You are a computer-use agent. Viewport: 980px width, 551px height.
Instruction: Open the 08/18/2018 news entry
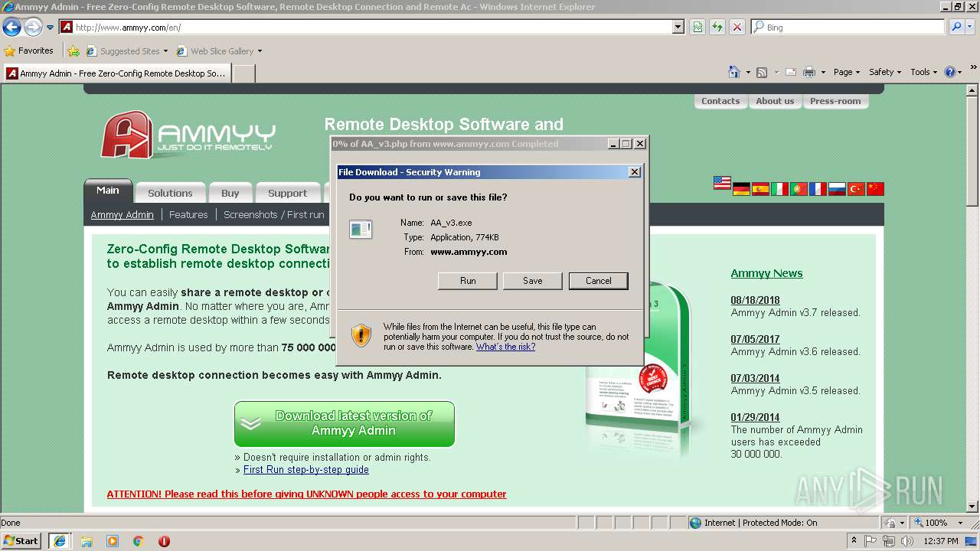click(755, 300)
